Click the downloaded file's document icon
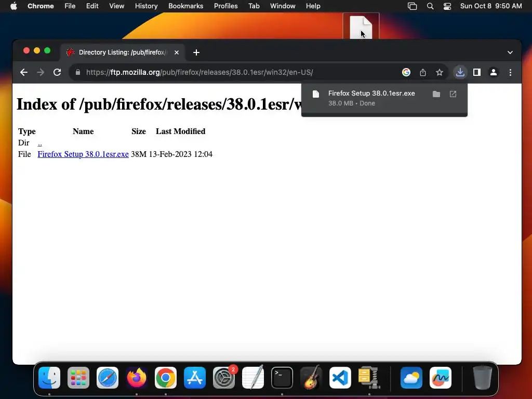This screenshot has width=532, height=399. tap(316, 94)
